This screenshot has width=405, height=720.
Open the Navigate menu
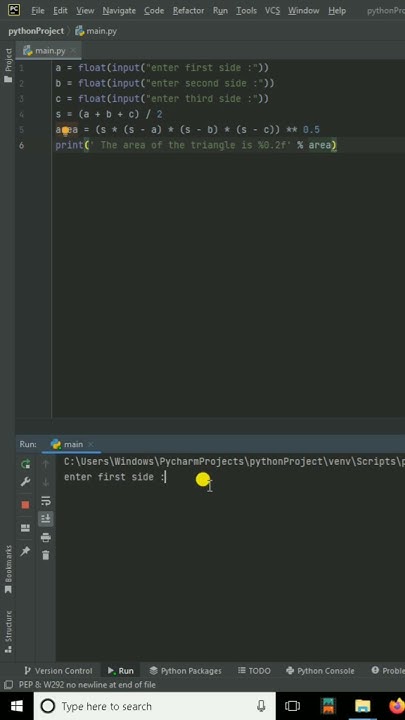[x=119, y=11]
